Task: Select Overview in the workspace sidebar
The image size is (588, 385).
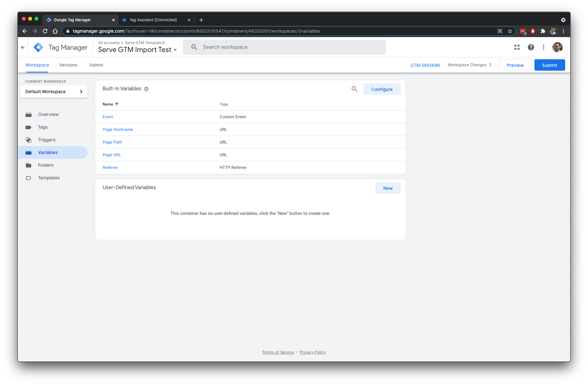Action: pyautogui.click(x=48, y=114)
